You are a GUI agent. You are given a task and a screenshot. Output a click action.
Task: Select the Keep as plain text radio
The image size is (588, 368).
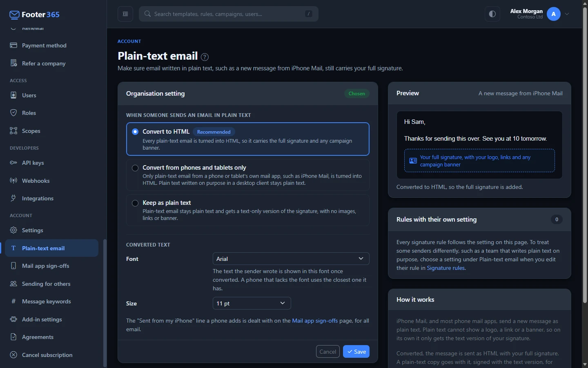pos(135,203)
